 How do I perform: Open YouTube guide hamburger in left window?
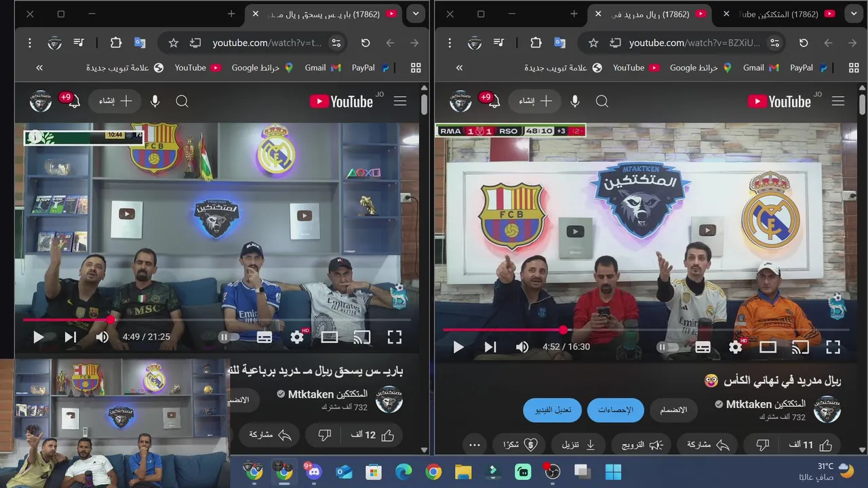click(400, 101)
